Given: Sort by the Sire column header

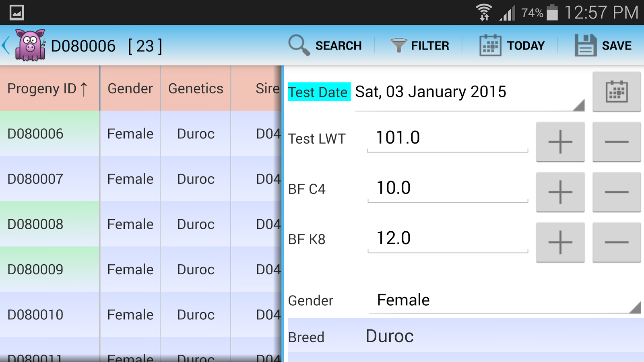Looking at the screenshot, I should (256, 88).
